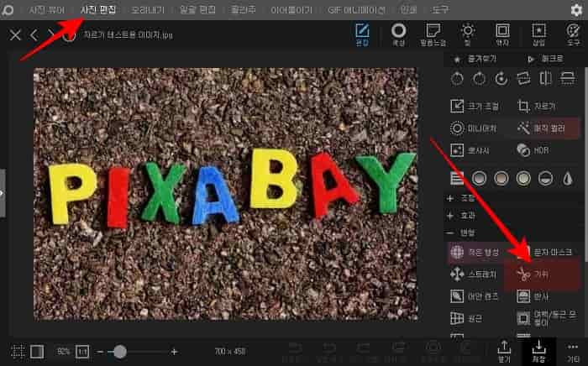Select the 필름느낌 (Film) toolbar icon
The width and height of the screenshot is (588, 366).
(433, 35)
